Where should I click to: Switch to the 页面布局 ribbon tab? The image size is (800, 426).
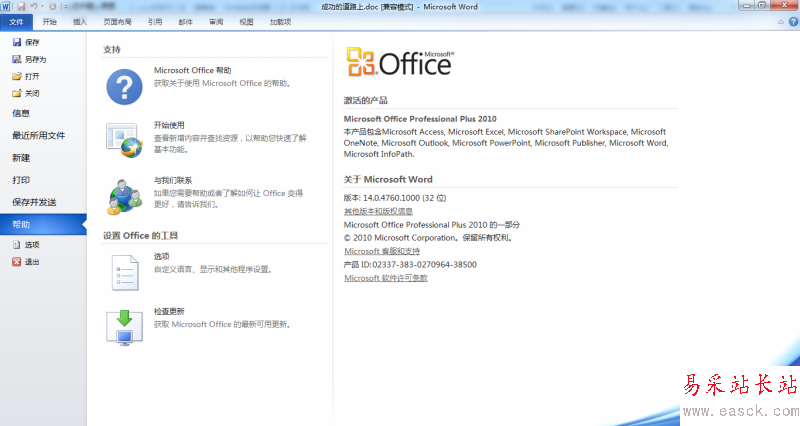tap(117, 22)
